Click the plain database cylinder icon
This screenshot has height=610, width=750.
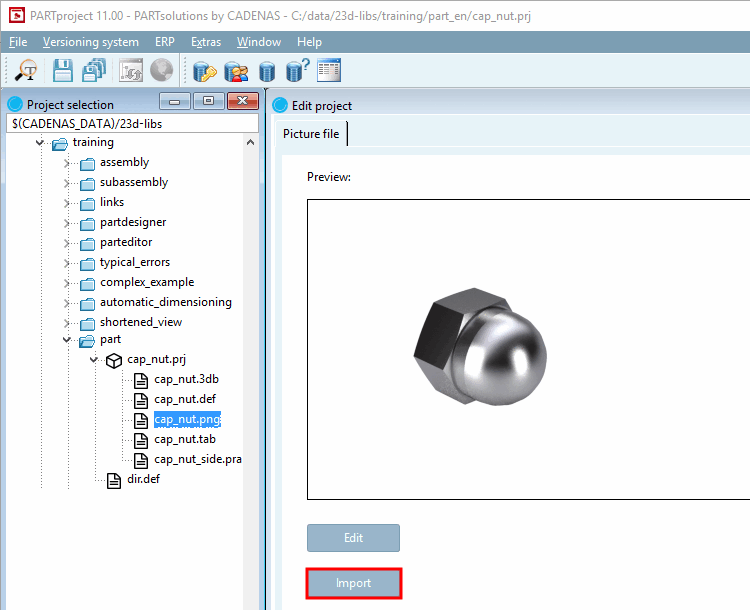(267, 72)
